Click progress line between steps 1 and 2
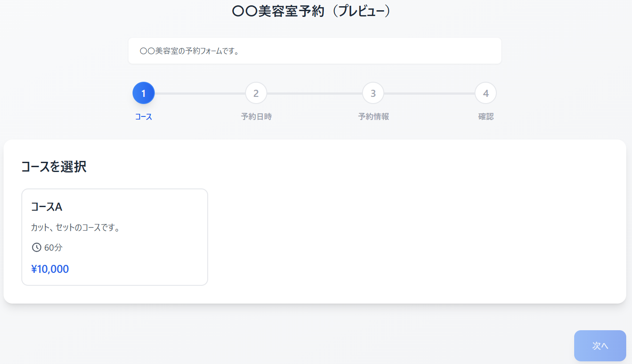Viewport: 632px width, 364px height. 200,93
